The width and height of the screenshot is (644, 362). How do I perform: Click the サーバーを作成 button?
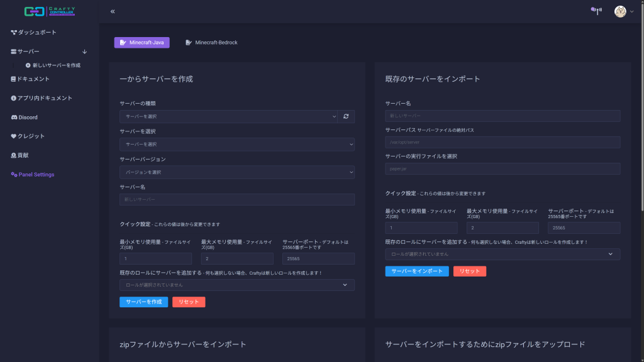pos(143,302)
